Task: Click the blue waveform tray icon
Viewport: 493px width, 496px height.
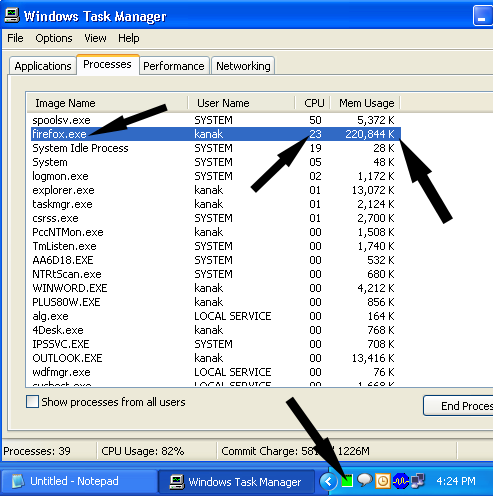Action: [x=401, y=481]
